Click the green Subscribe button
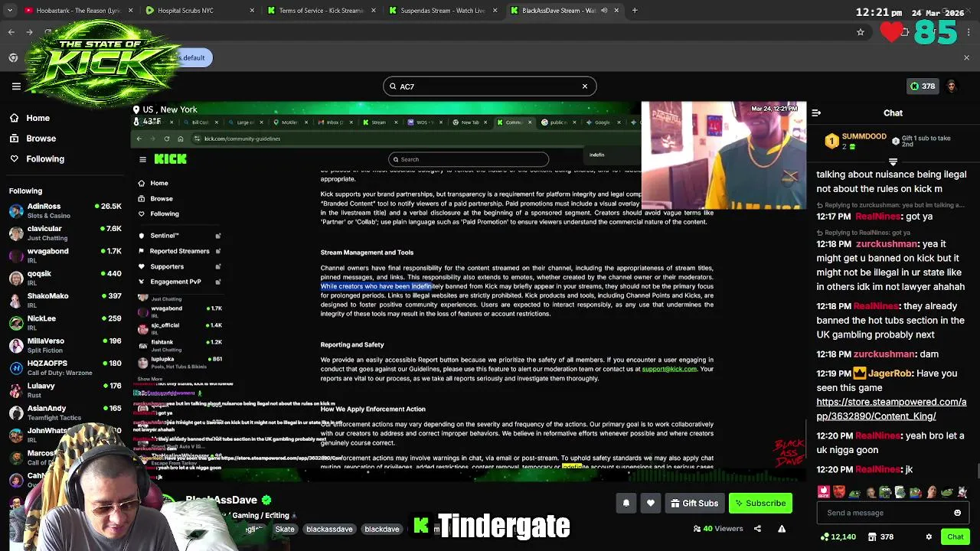The width and height of the screenshot is (980, 551). click(760, 503)
